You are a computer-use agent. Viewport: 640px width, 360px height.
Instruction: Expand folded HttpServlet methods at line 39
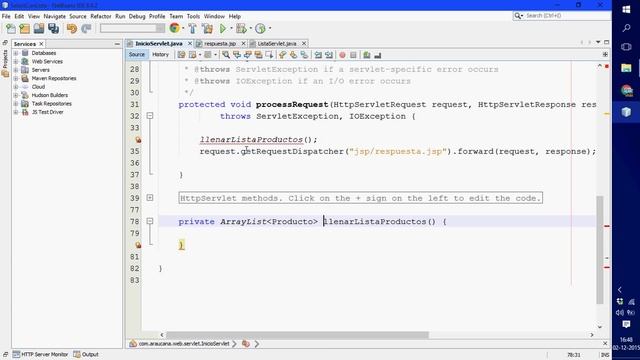point(150,198)
